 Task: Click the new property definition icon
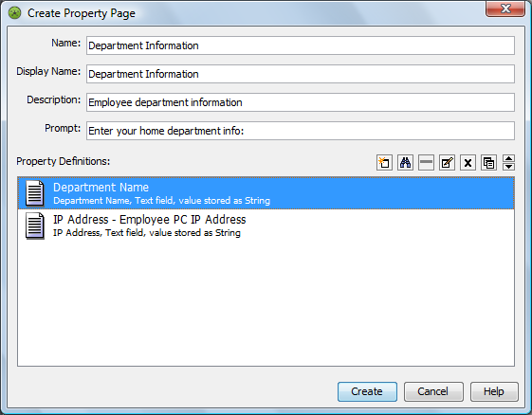point(384,163)
